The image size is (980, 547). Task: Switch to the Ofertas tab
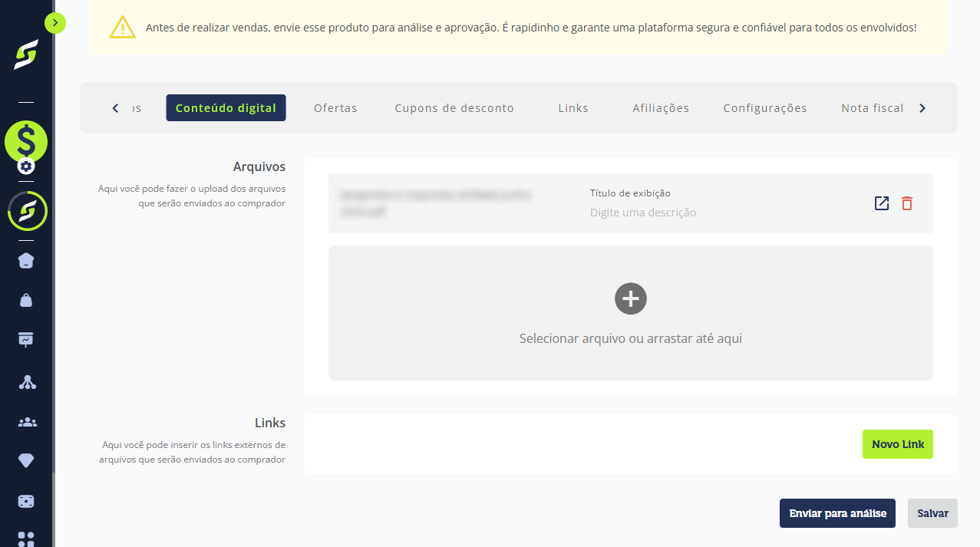335,108
